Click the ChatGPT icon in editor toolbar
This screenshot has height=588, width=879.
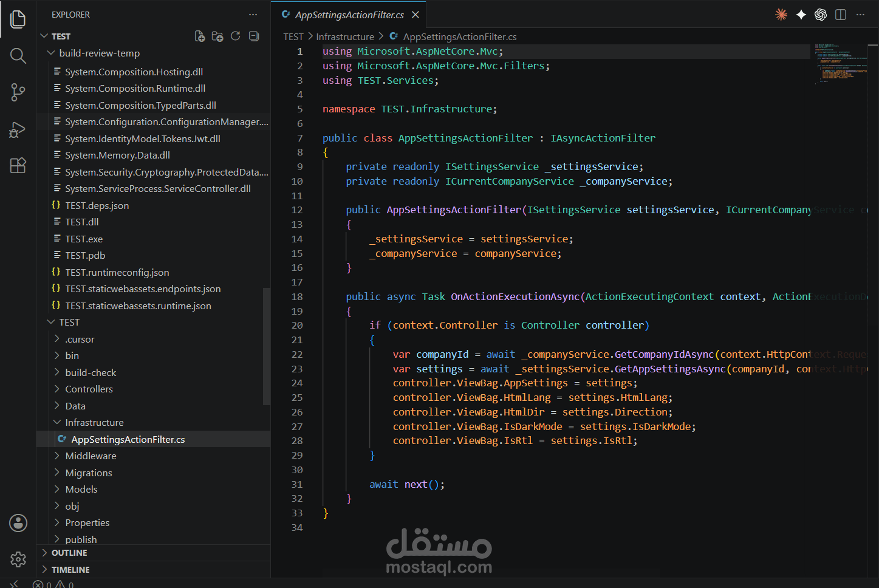tap(821, 15)
